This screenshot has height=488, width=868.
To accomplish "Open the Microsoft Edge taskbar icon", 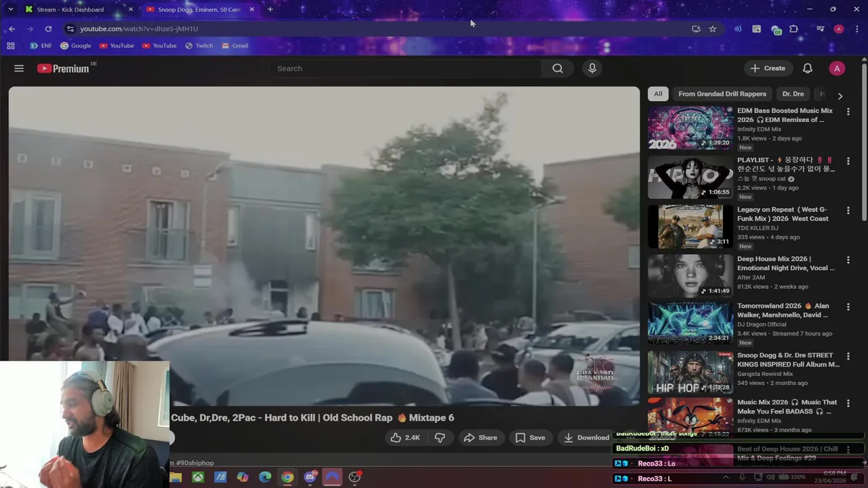I will pyautogui.click(x=265, y=477).
